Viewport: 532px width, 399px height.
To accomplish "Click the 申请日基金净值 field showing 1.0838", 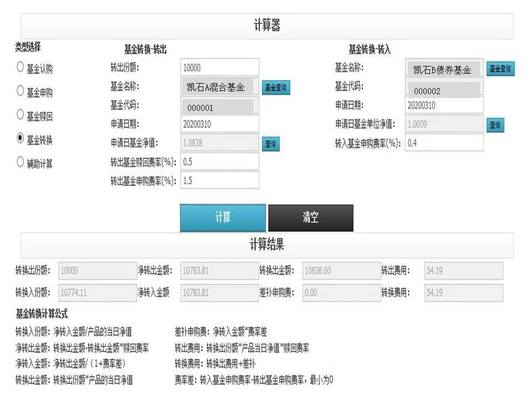I will (220, 143).
